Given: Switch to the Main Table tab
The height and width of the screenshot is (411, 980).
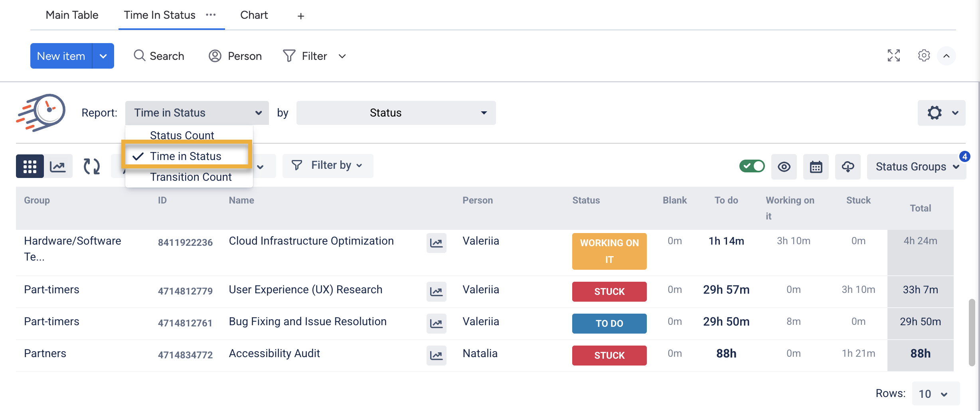Looking at the screenshot, I should pyautogui.click(x=72, y=15).
